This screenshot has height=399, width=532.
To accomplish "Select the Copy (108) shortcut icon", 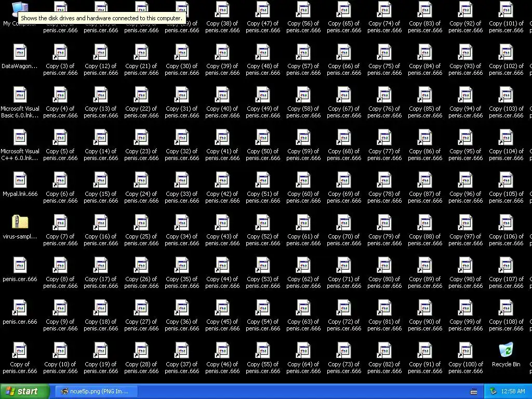I will tap(506, 308).
